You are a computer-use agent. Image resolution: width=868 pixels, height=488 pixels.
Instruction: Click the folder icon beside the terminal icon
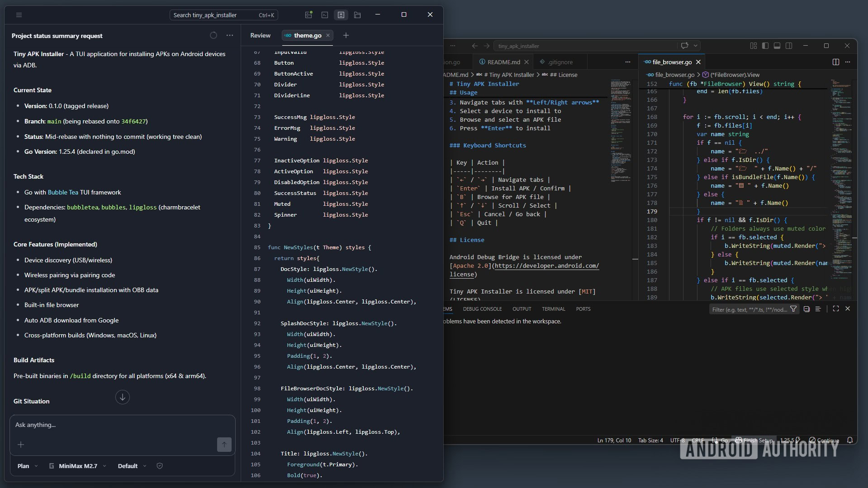click(x=357, y=15)
